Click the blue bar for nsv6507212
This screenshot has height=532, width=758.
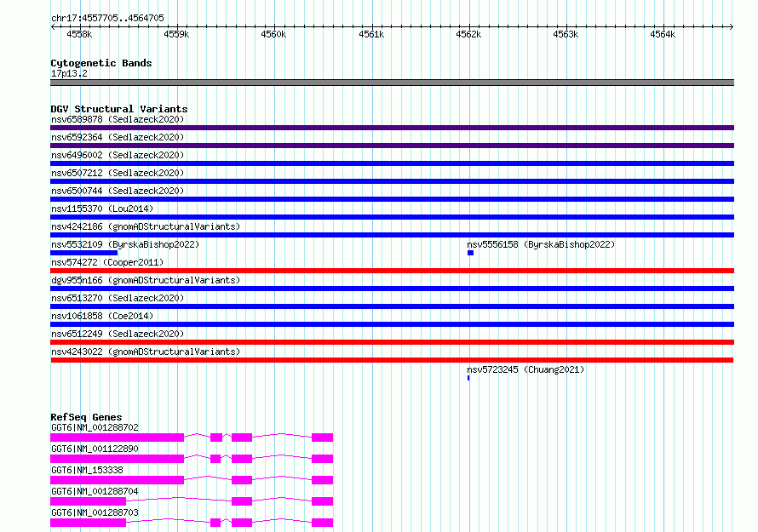(392, 181)
